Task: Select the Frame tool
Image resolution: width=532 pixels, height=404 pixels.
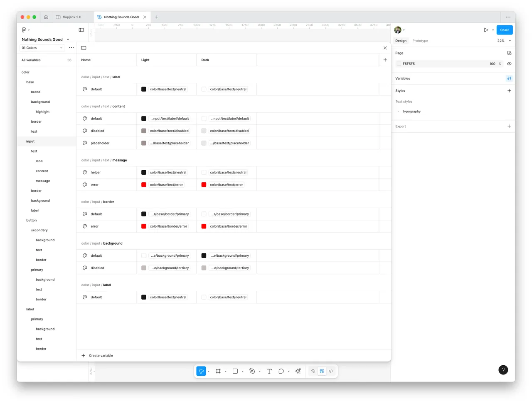Action: tap(218, 371)
